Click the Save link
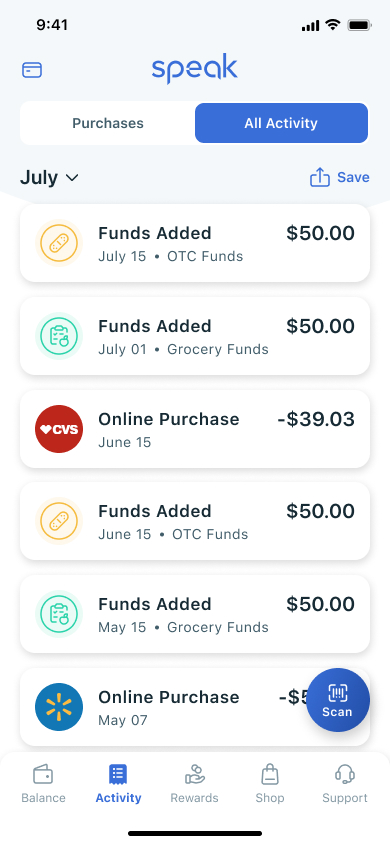 coord(353,177)
